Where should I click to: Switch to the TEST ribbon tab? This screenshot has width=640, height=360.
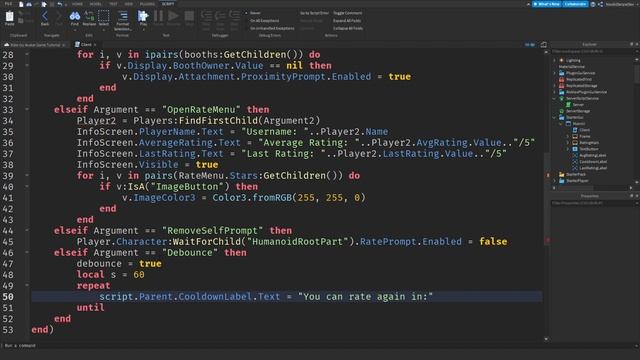click(x=113, y=4)
